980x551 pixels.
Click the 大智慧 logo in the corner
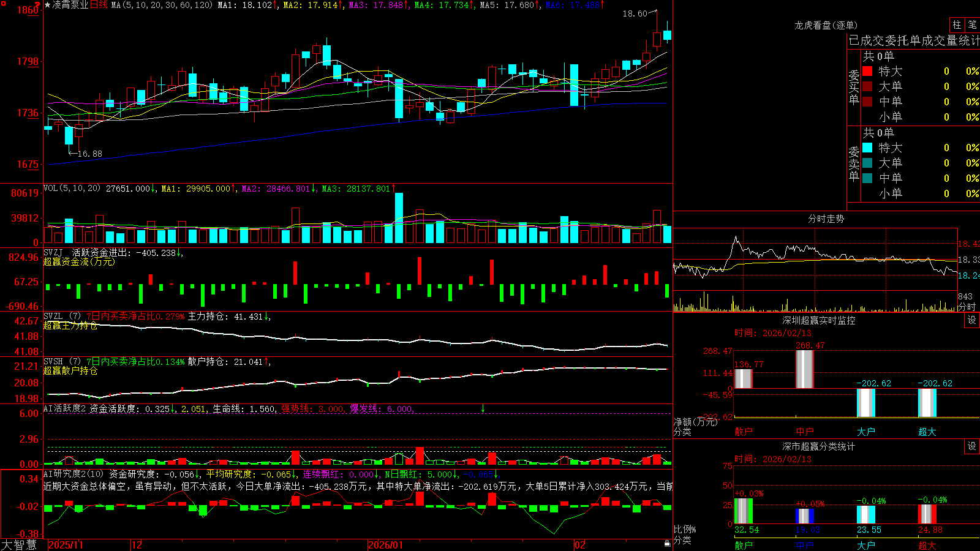[x=19, y=545]
